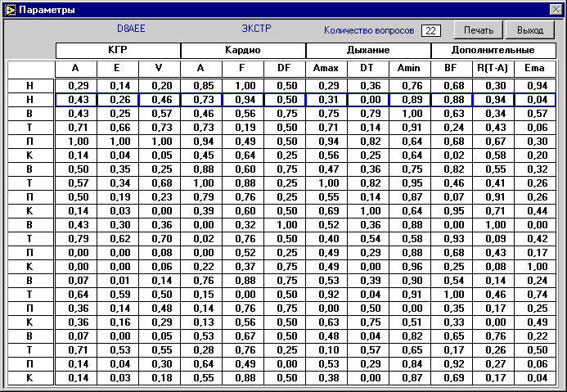Click the F column header
Screen dimensions: 567x392
click(x=243, y=69)
